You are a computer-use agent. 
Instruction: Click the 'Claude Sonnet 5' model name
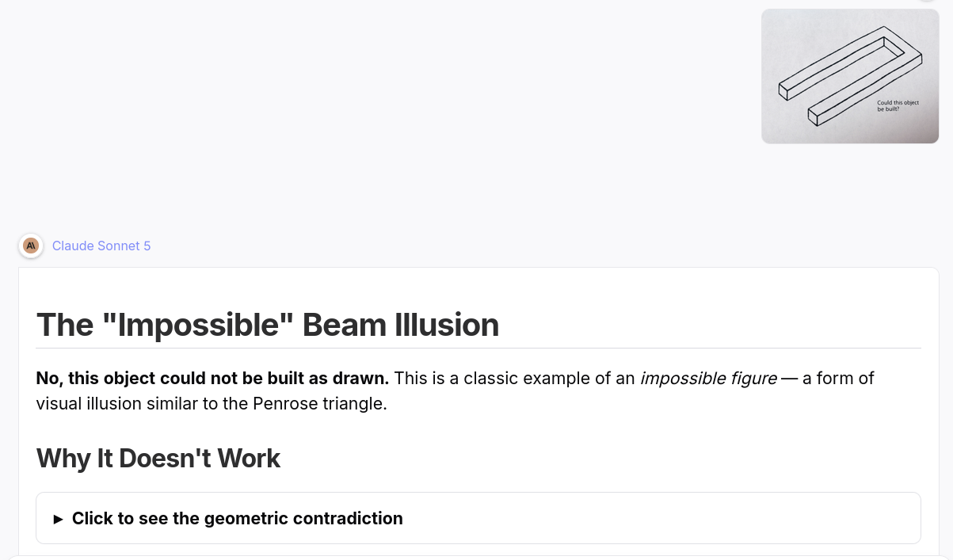tap(101, 246)
